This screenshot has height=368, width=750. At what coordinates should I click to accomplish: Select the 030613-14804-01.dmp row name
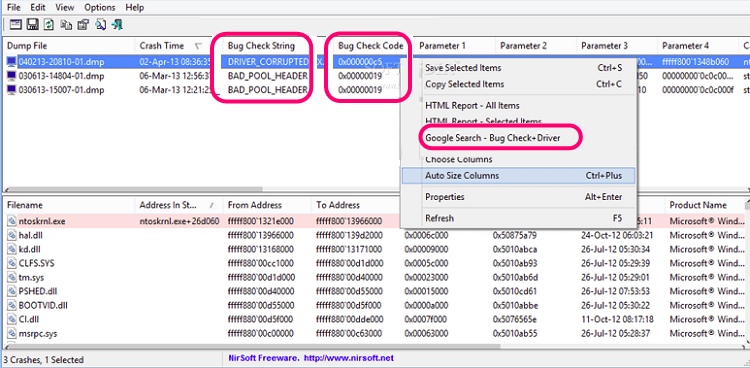pos(61,76)
